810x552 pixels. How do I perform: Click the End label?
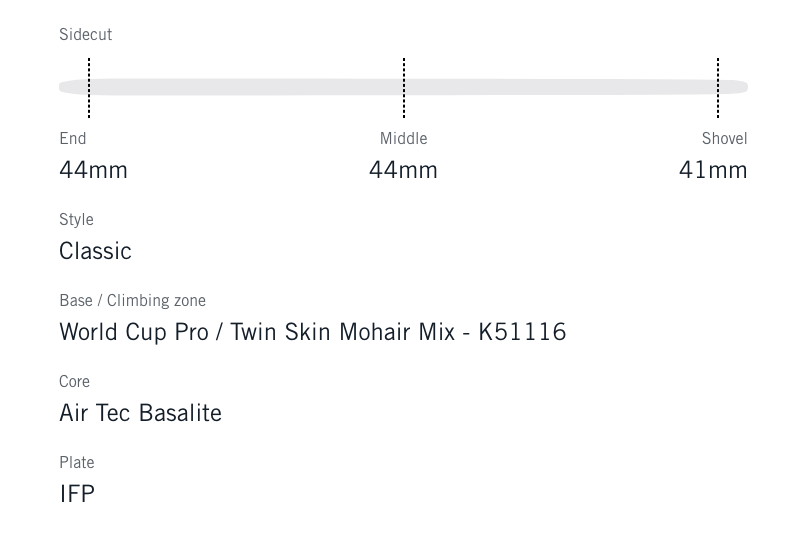click(73, 139)
